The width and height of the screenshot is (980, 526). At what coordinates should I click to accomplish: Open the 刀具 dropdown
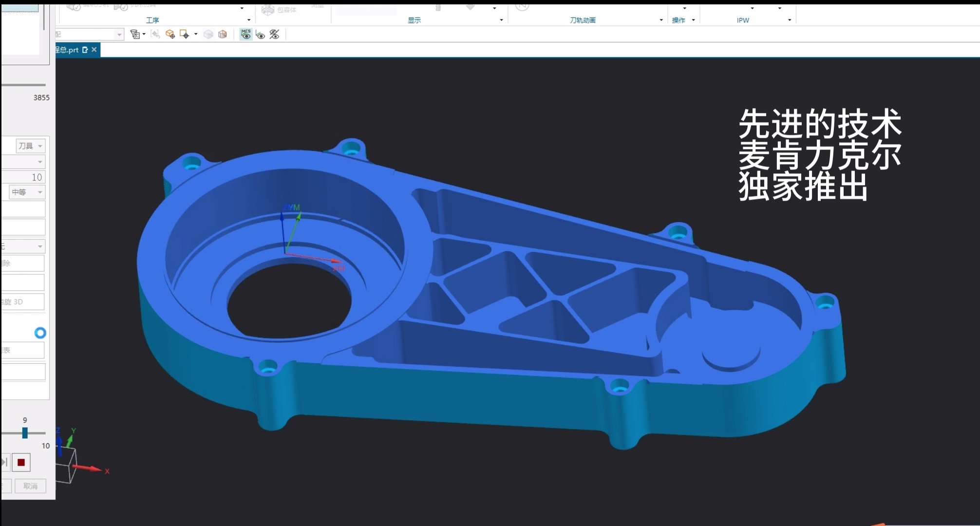30,146
